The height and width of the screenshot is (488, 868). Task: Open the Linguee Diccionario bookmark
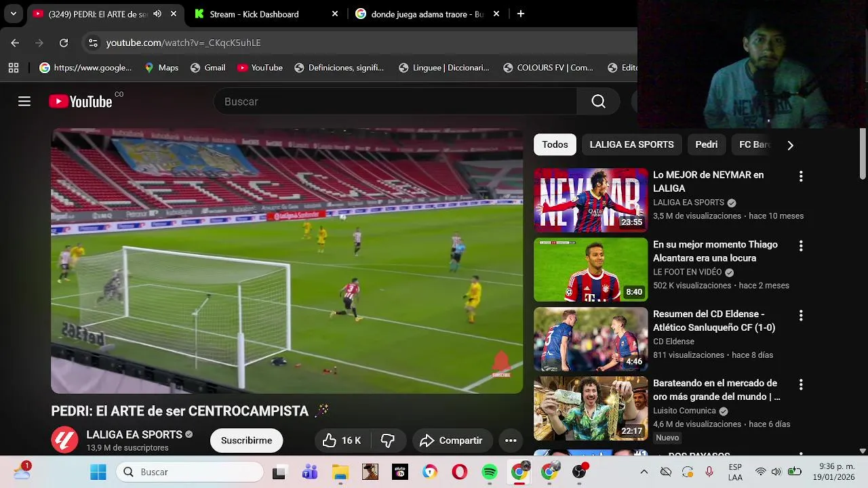pos(443,68)
